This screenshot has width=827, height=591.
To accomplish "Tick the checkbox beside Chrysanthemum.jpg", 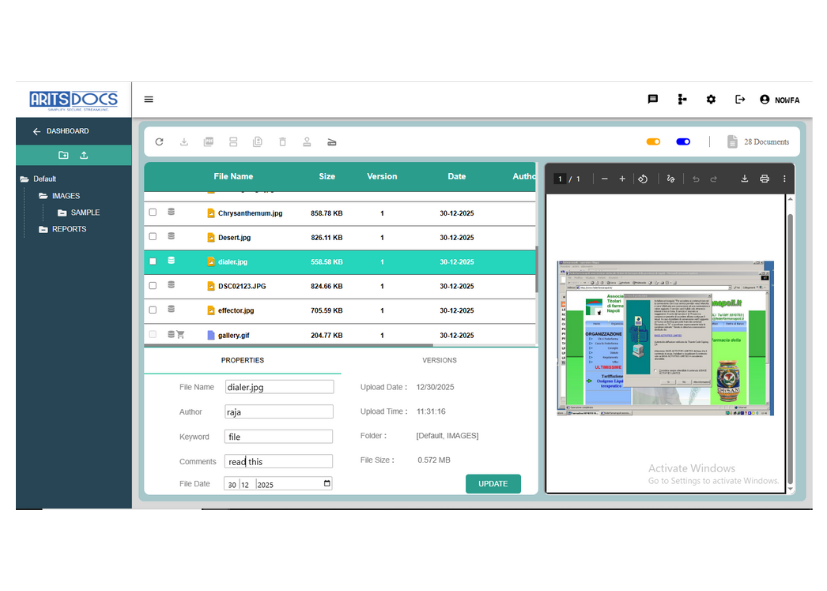I will [153, 212].
